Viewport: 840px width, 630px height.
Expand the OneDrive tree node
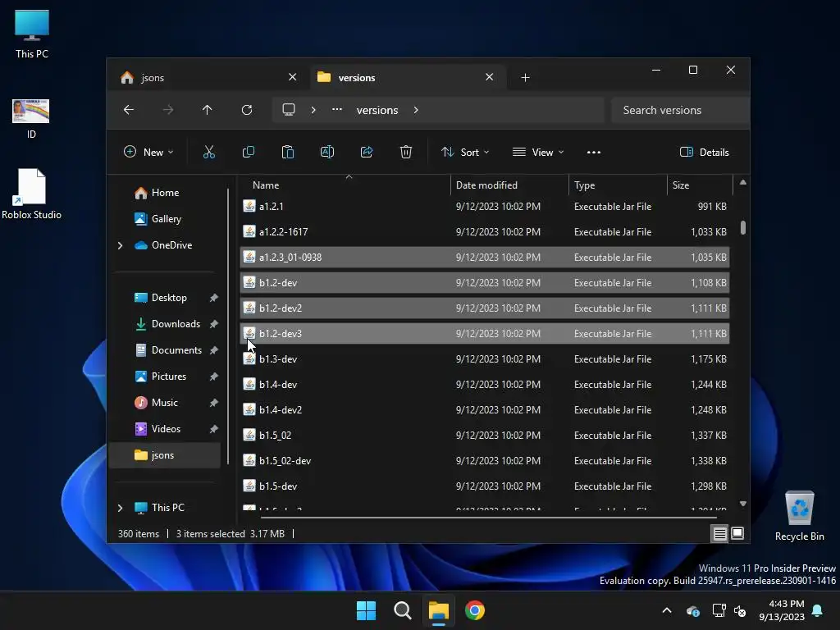click(120, 245)
